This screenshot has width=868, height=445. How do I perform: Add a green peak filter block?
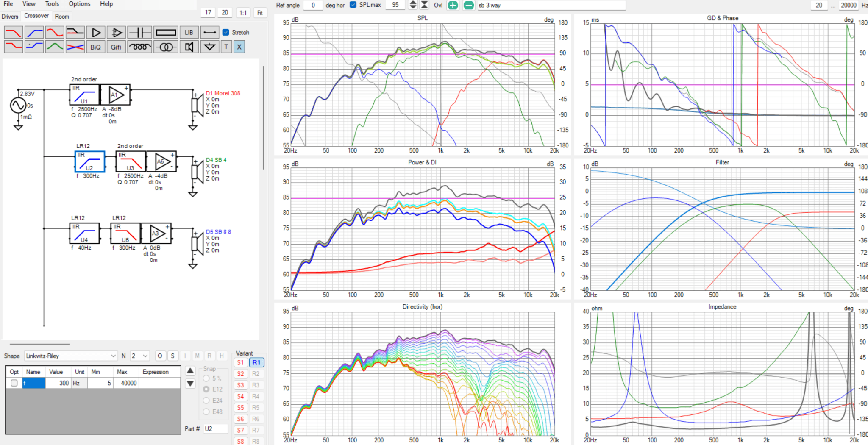[x=55, y=47]
